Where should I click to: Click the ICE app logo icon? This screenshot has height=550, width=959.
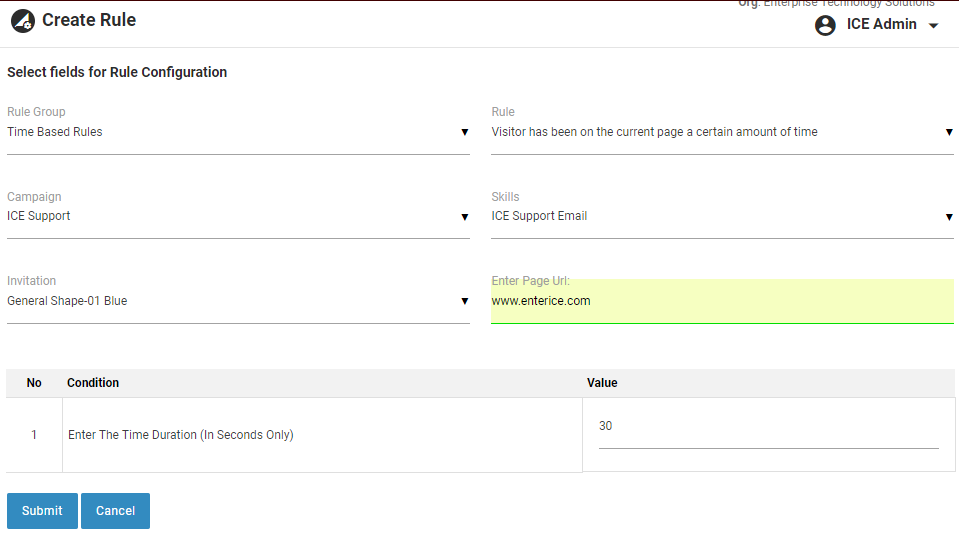pyautogui.click(x=22, y=21)
